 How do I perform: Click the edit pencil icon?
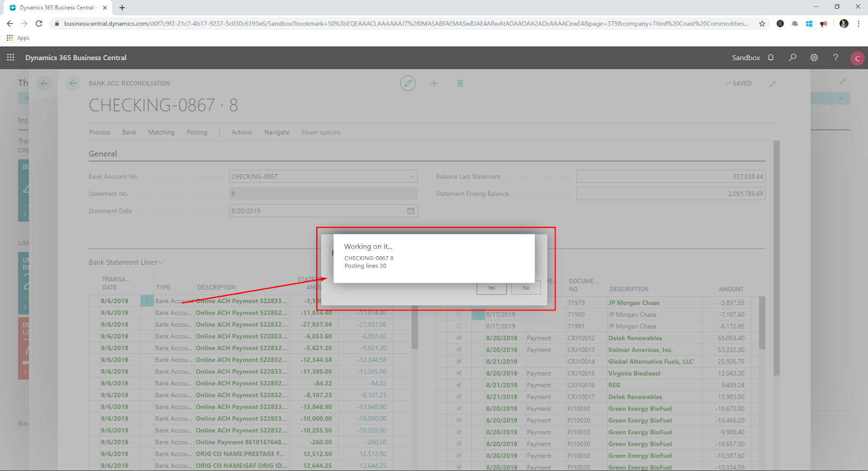tap(408, 83)
